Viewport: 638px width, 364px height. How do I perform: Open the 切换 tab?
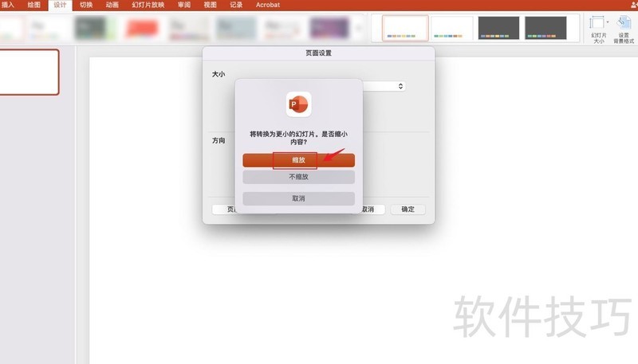(x=86, y=5)
